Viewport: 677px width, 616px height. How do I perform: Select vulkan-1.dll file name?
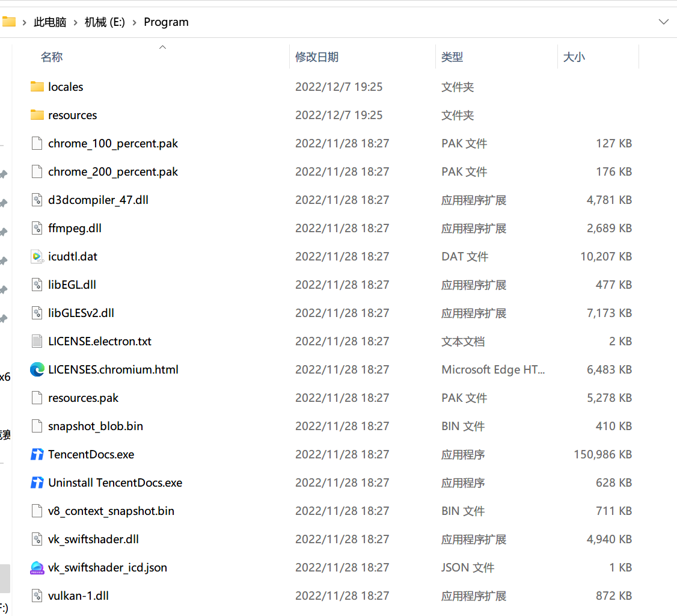point(79,596)
